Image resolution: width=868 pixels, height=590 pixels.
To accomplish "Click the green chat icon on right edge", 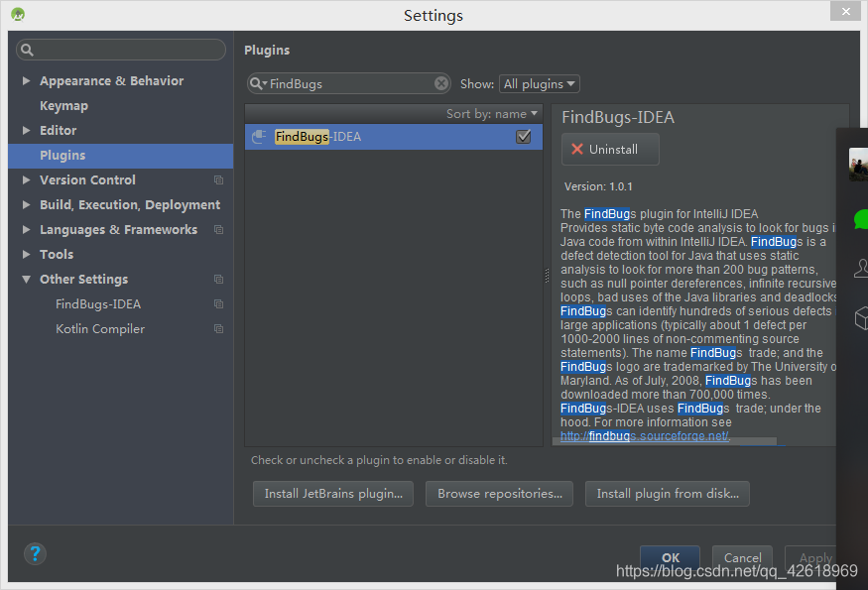I will [861, 219].
